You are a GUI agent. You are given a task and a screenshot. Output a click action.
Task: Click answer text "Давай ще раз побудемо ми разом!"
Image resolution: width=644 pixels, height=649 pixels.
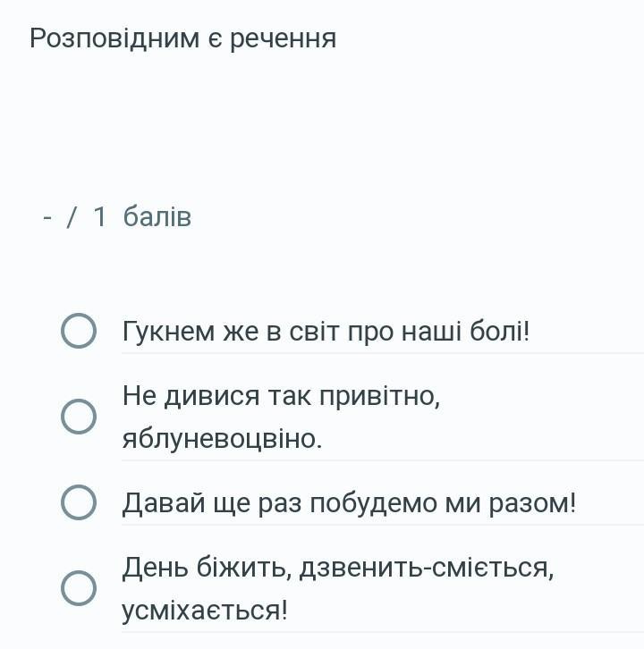tap(349, 503)
